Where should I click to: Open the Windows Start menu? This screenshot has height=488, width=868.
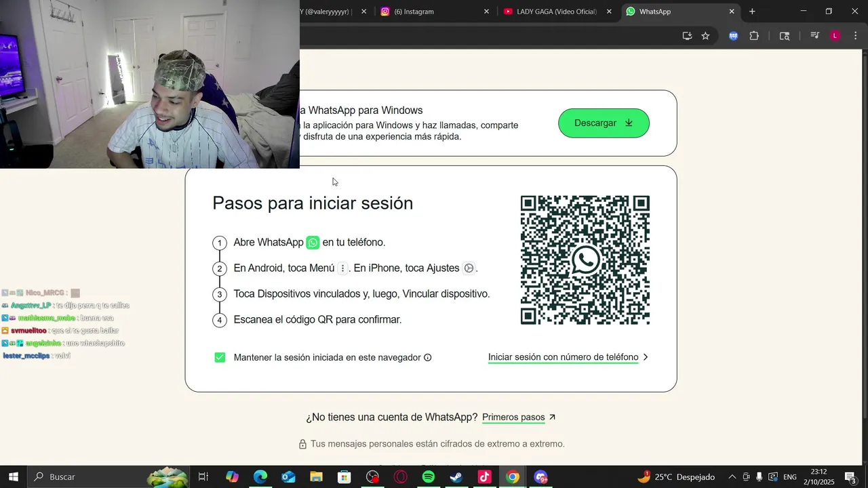coord(13,476)
